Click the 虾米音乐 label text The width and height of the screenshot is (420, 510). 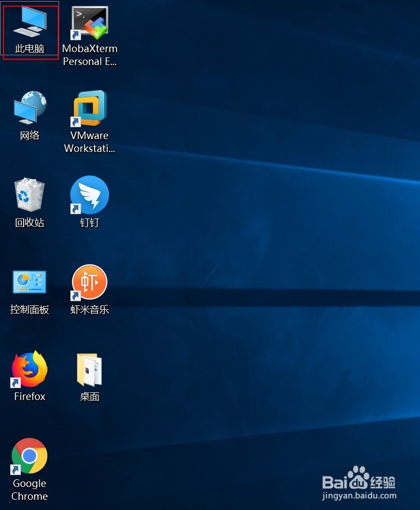click(90, 309)
